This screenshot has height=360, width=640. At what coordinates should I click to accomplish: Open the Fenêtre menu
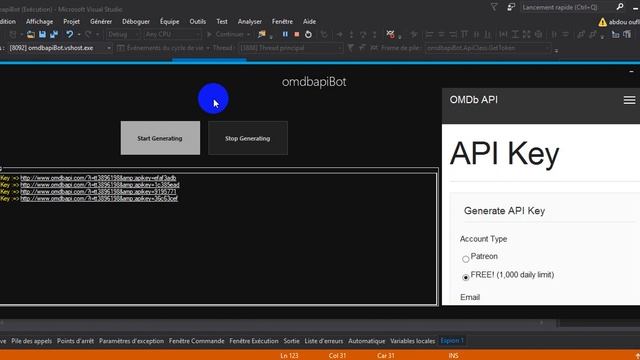click(x=282, y=22)
